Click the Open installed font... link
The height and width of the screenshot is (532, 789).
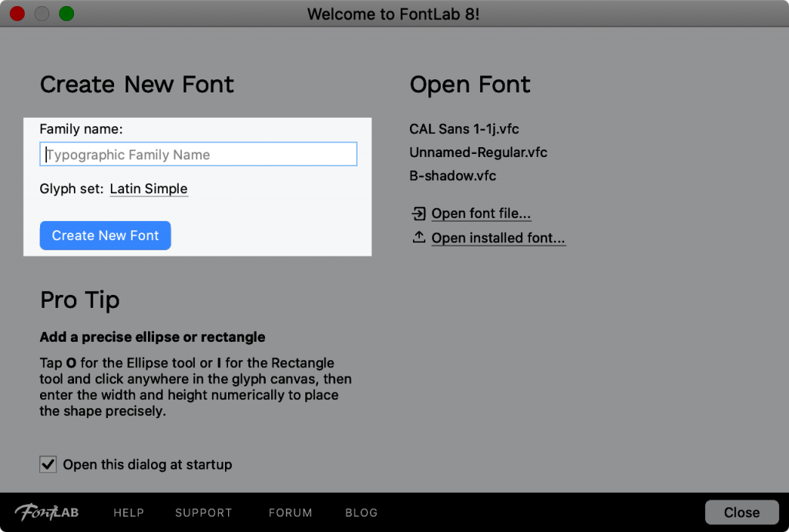click(x=499, y=237)
